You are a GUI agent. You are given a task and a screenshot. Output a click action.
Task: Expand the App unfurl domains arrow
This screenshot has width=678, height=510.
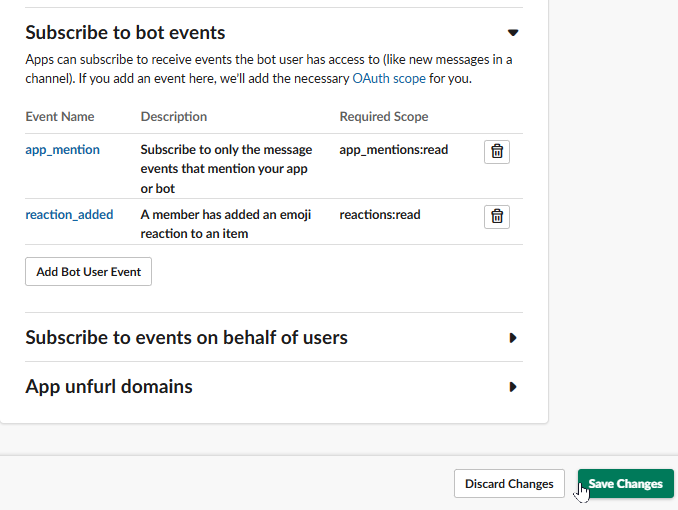click(x=513, y=387)
